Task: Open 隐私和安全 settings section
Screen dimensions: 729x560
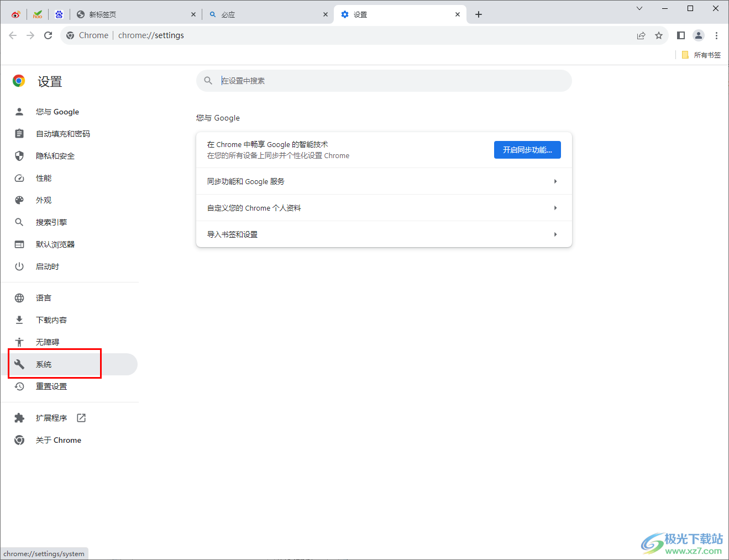Action: (x=69, y=156)
